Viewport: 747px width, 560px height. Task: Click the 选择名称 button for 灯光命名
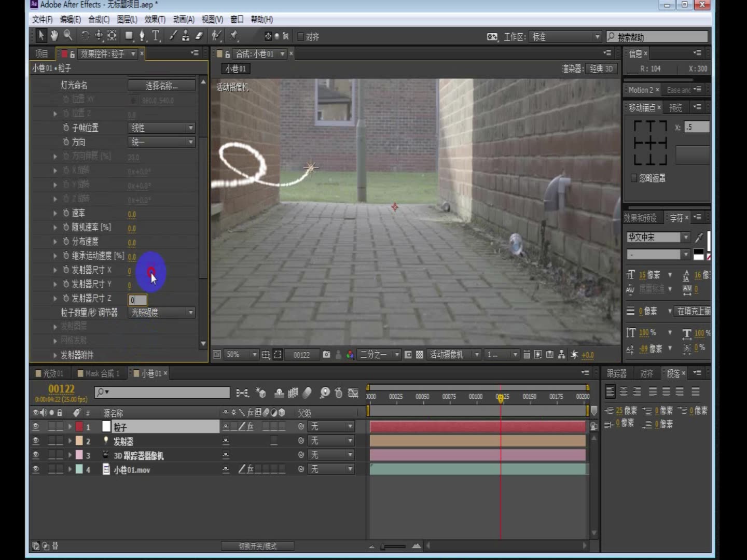[161, 85]
